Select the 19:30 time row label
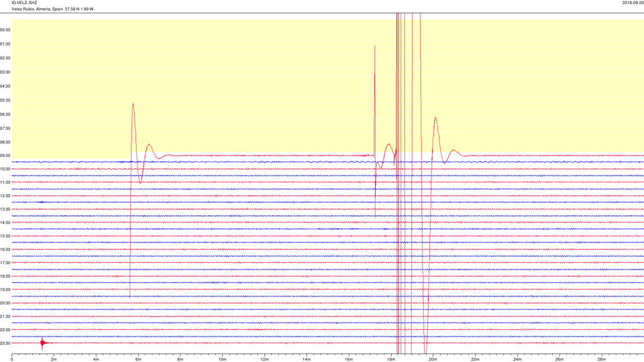The height and width of the screenshot is (362, 644). [x=5, y=290]
